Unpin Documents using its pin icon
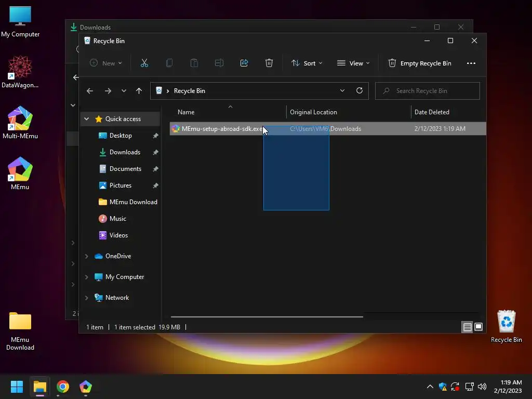Image resolution: width=532 pixels, height=399 pixels. coord(155,169)
